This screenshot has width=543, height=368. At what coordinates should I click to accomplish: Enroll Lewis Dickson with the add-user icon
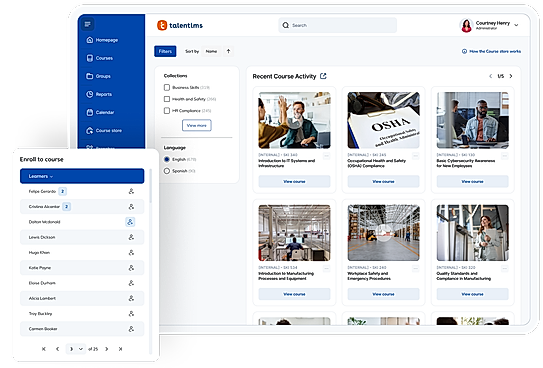click(131, 237)
